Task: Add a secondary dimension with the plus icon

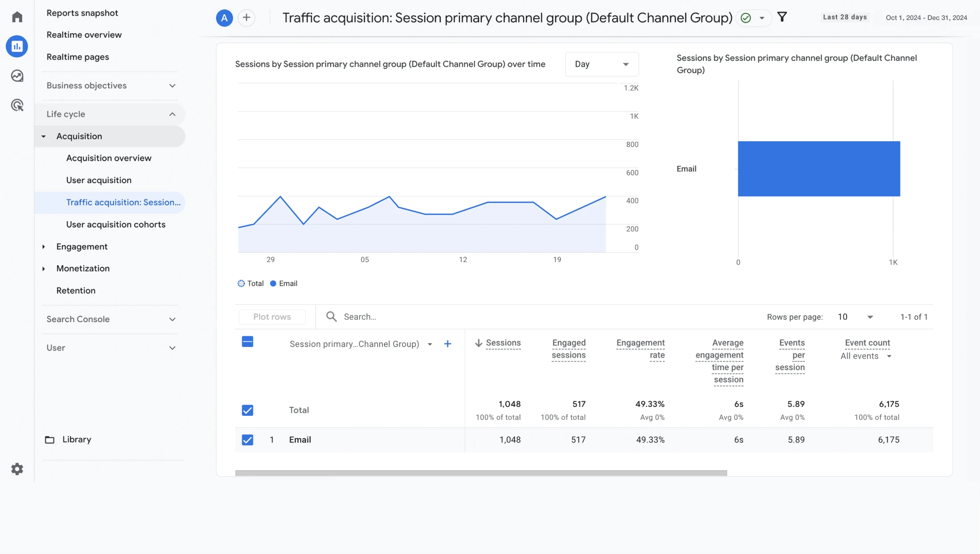Action: tap(448, 343)
